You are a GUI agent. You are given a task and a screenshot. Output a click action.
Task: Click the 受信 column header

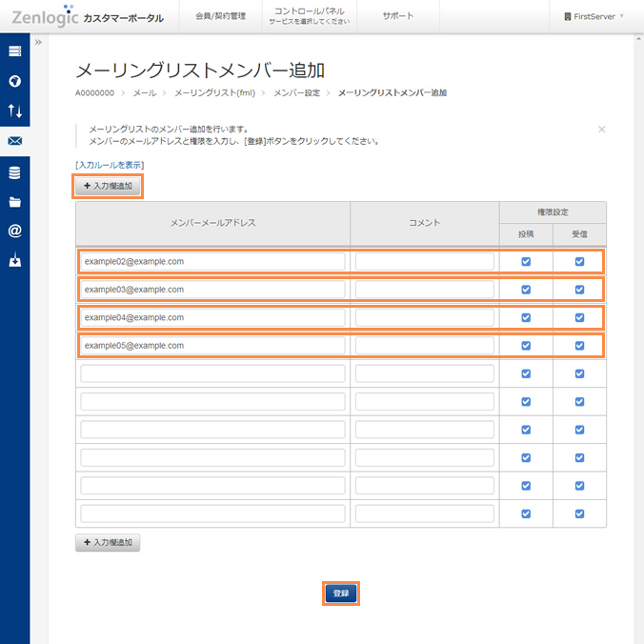point(579,234)
